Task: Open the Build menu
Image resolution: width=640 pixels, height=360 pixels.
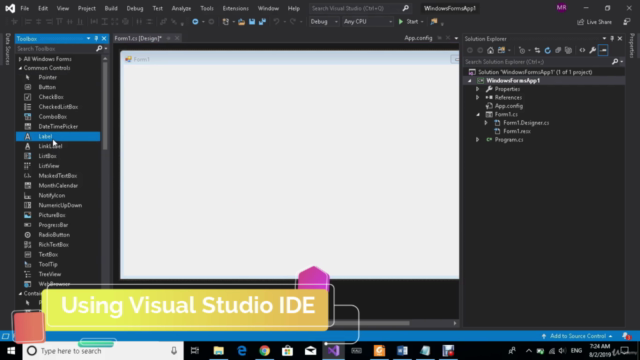Action: (111, 8)
